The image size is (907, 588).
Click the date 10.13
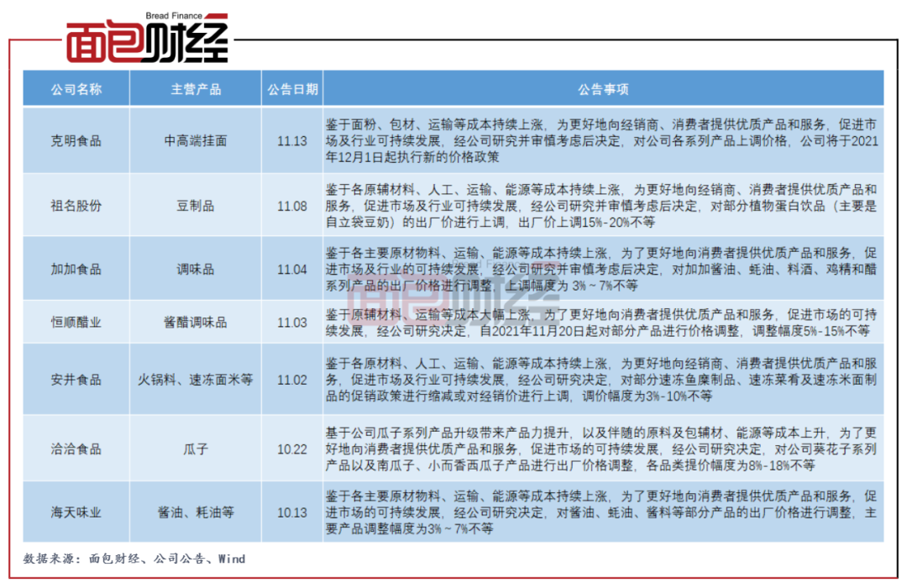(x=292, y=512)
